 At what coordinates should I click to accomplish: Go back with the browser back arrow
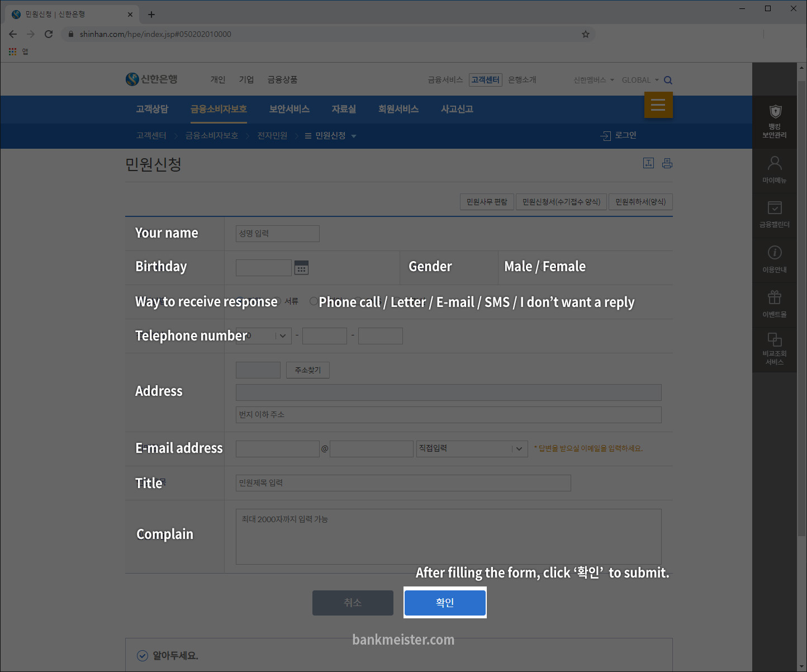pos(13,34)
